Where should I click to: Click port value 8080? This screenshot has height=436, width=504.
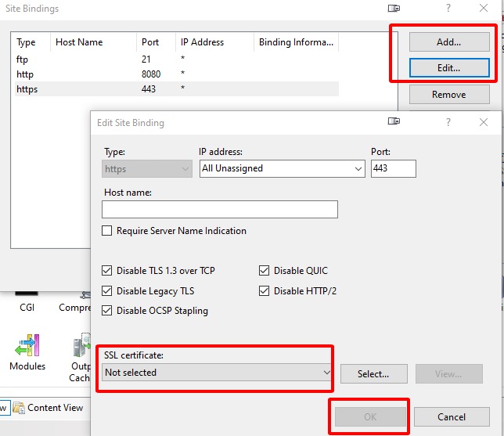(x=151, y=74)
